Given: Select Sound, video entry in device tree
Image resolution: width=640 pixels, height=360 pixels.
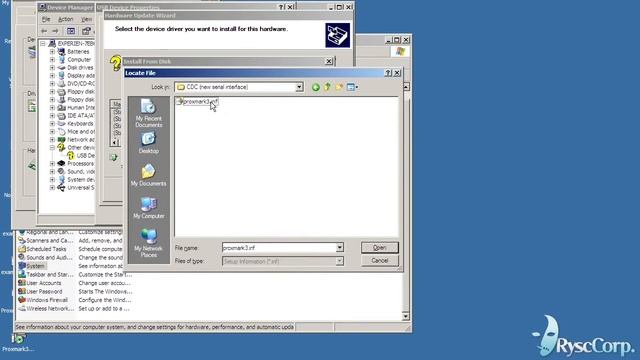Looking at the screenshot, I should [76, 171].
